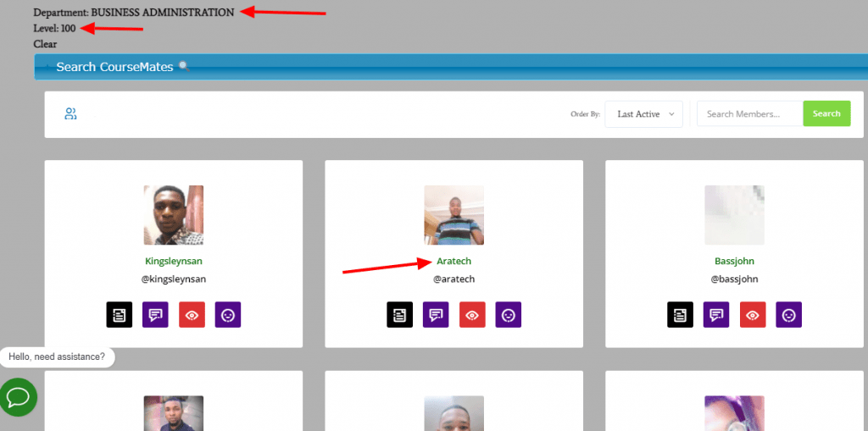Open the Last Active order dropdown
The height and width of the screenshot is (431, 868).
[644, 114]
